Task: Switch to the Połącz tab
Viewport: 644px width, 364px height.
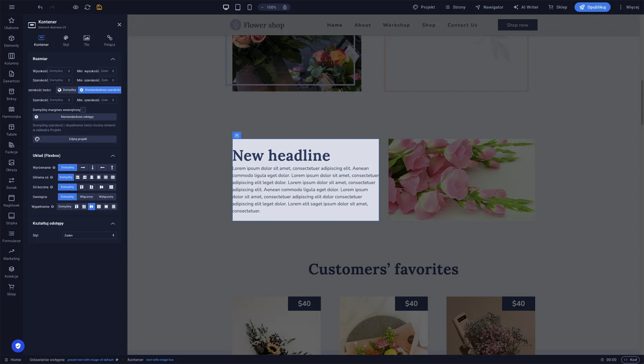Action: 109,40
